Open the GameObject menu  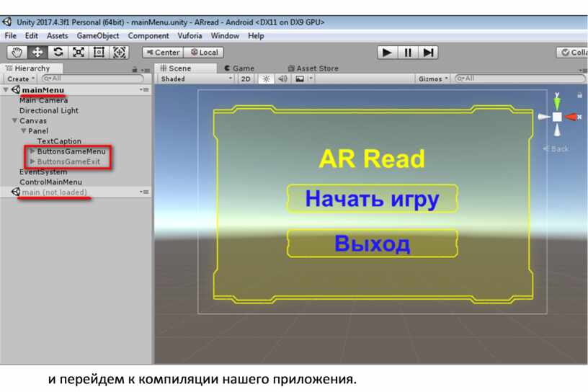[98, 36]
